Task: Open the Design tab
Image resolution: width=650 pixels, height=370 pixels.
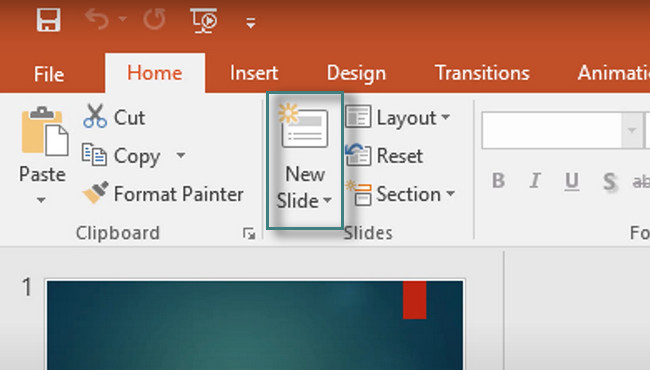Action: (356, 73)
